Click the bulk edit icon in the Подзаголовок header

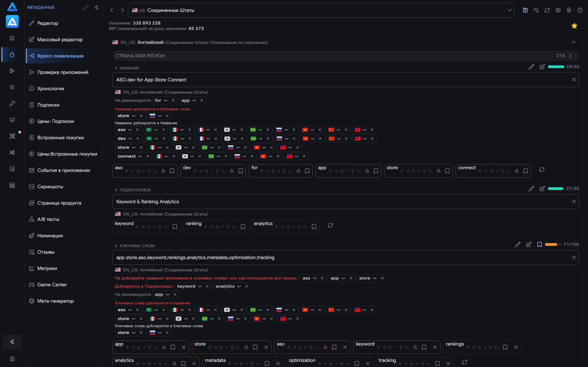[542, 188]
